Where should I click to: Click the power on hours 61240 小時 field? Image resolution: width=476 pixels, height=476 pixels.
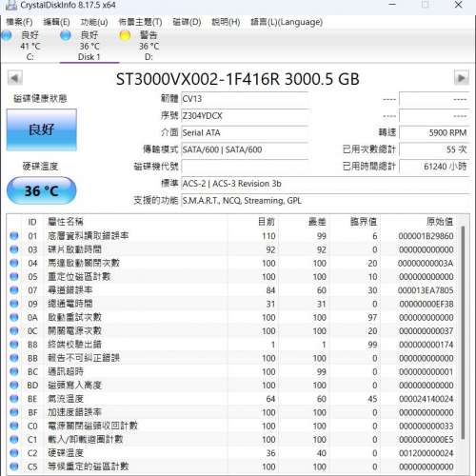coord(434,167)
